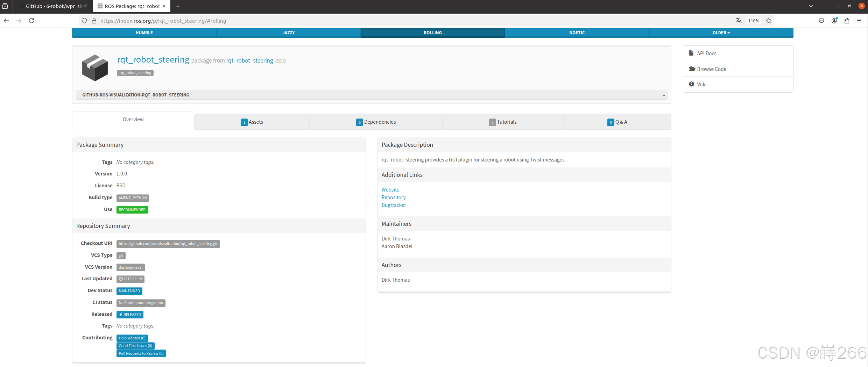
Task: Click the grey rqt_robot_steering tag badge
Action: 135,73
